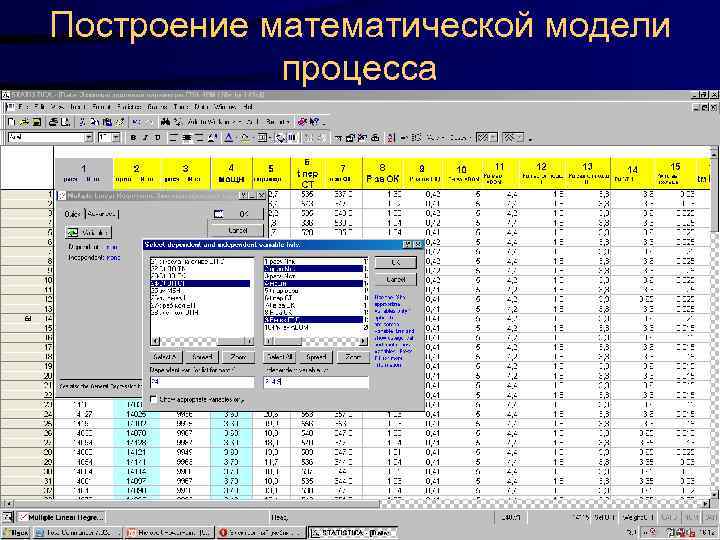
Task: Open the Cases toolbar dropdown
Action: pyautogui.click(x=459, y=137)
